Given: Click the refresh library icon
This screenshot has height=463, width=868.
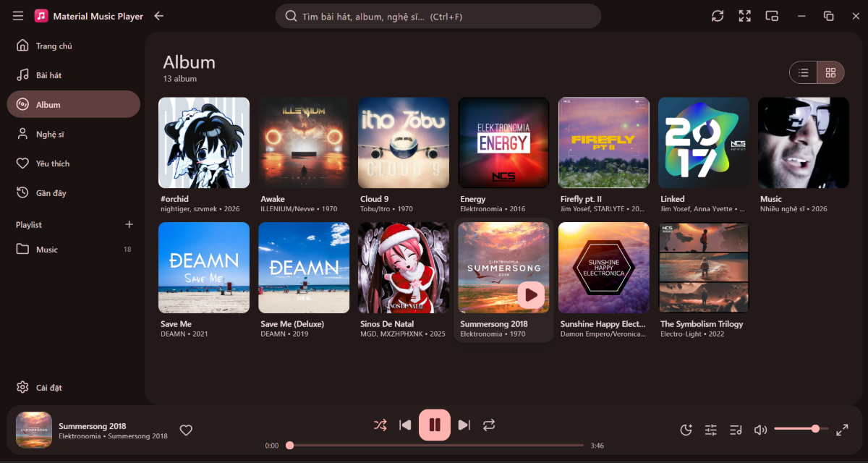Looking at the screenshot, I should click(718, 16).
